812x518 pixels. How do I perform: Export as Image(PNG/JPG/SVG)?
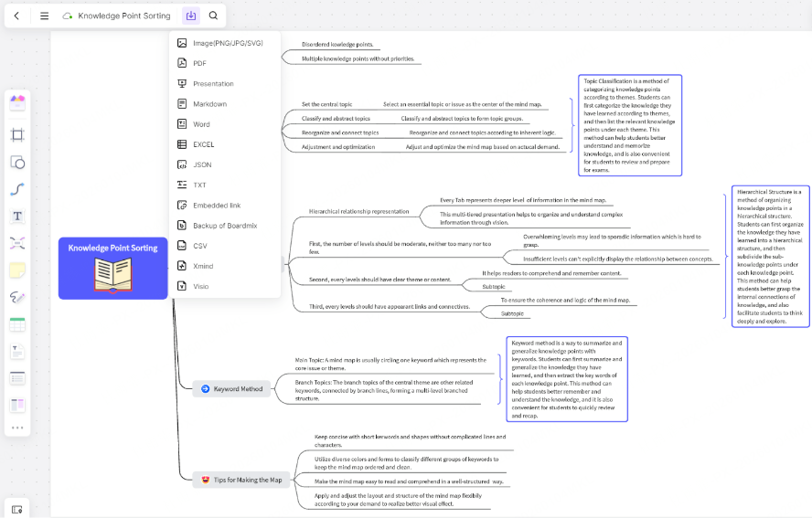[227, 43]
